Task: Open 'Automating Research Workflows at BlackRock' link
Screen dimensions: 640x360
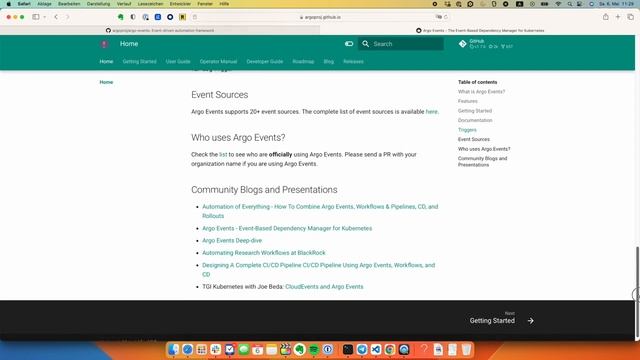Action: click(x=264, y=253)
